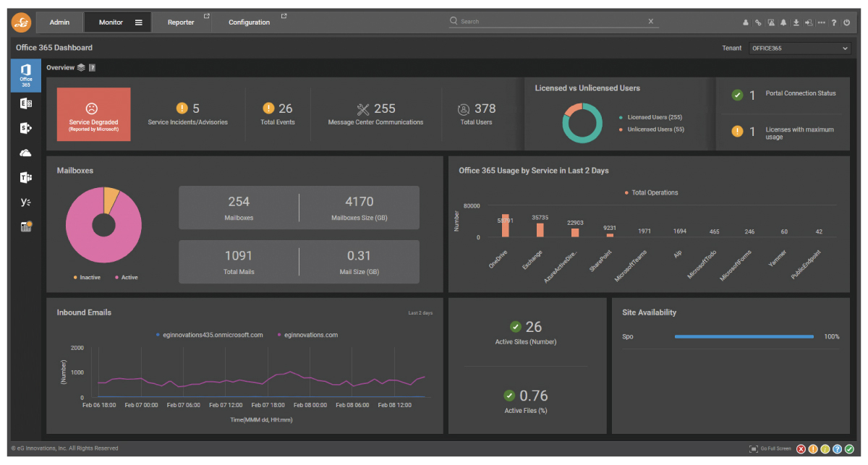Image resolution: width=868 pixels, height=465 pixels.
Task: Open the more options ellipsis icon
Action: (822, 22)
